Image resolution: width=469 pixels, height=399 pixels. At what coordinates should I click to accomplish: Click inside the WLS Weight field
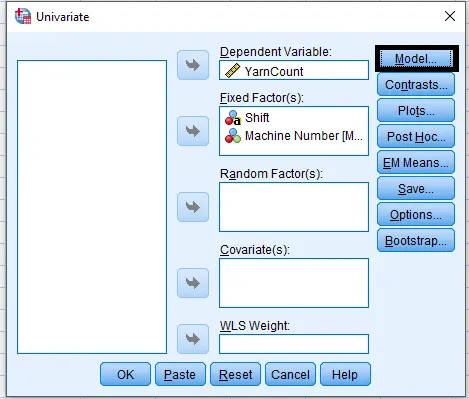pos(294,344)
